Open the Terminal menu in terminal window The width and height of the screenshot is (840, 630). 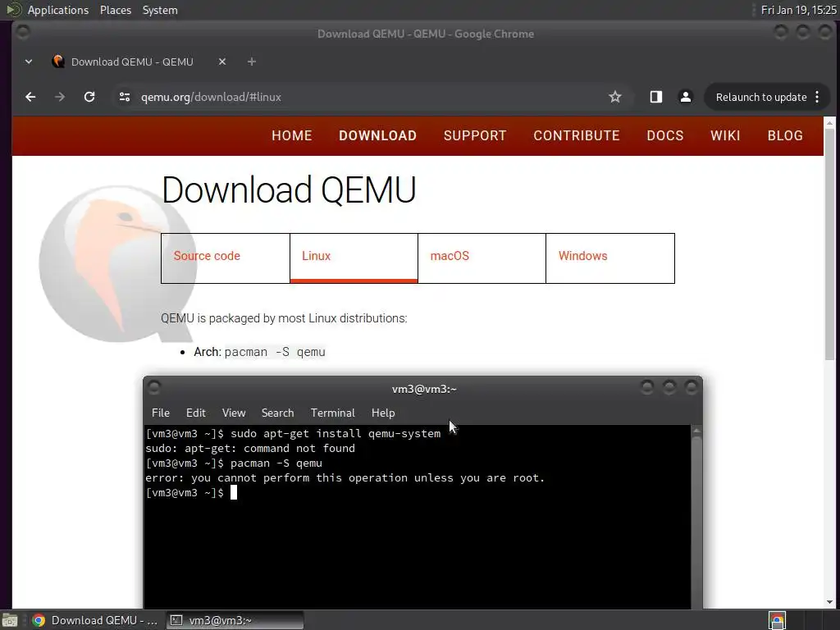point(333,413)
